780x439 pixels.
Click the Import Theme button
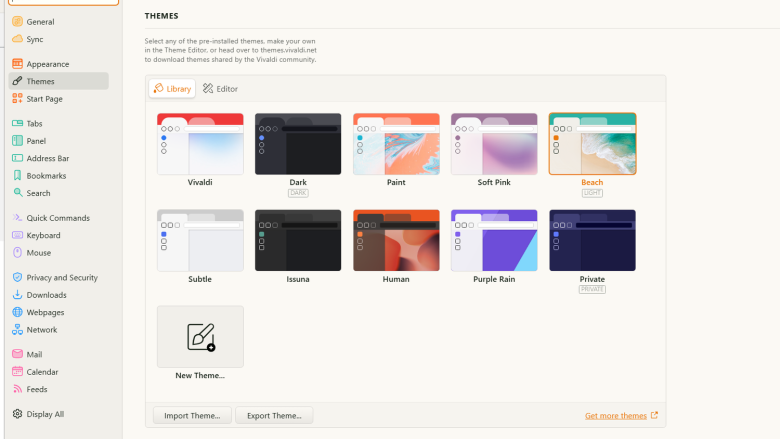coord(192,415)
